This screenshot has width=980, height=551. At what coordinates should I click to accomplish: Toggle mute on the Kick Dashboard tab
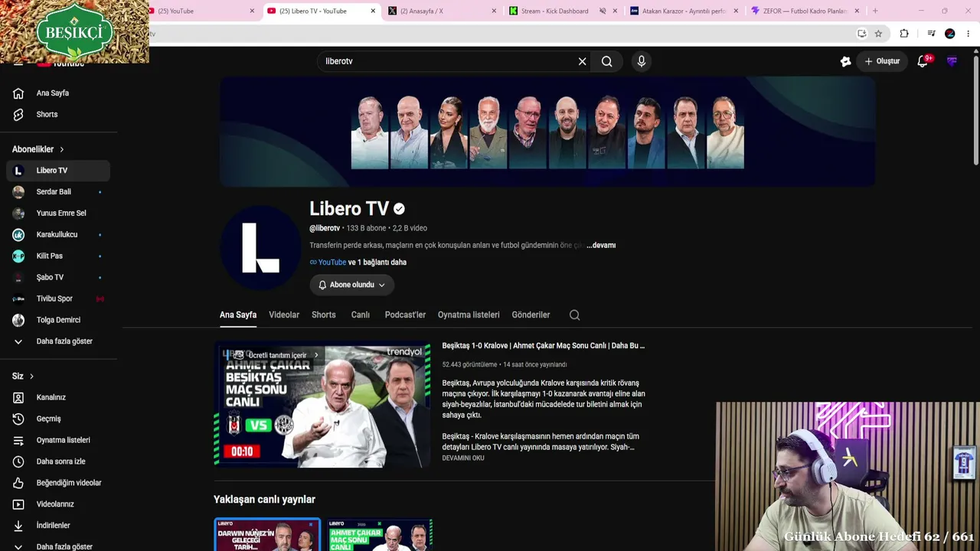(x=603, y=11)
